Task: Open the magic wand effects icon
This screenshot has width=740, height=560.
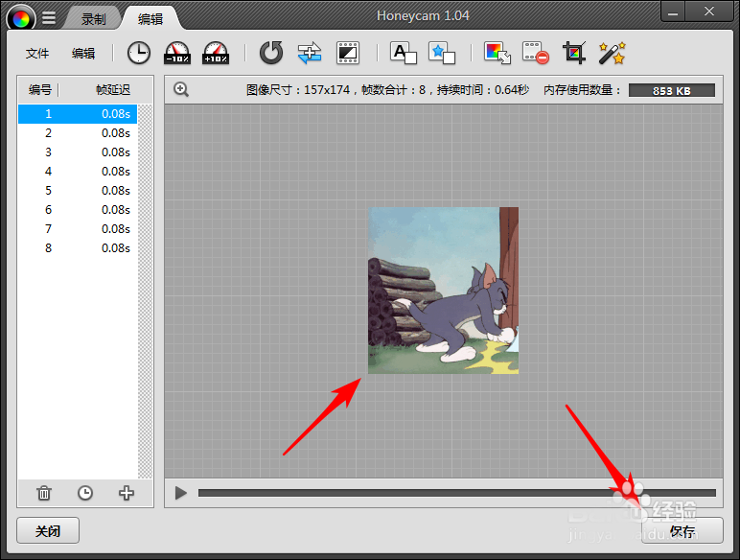Action: coord(613,53)
